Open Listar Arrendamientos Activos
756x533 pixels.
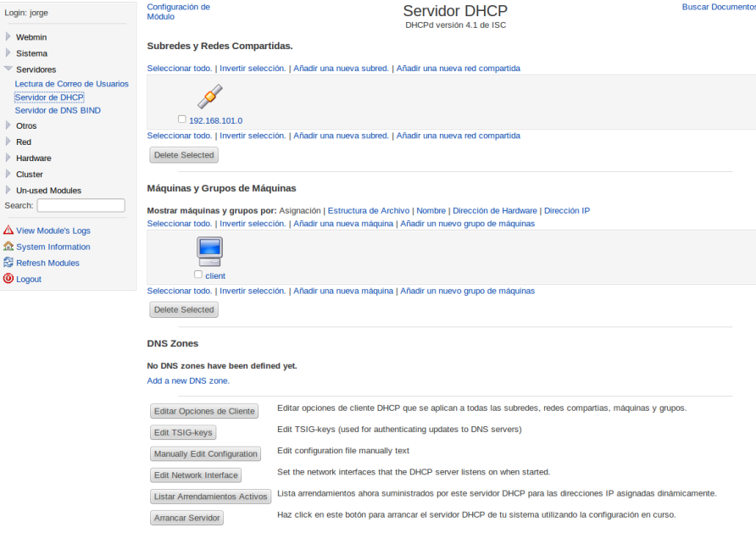click(x=210, y=496)
